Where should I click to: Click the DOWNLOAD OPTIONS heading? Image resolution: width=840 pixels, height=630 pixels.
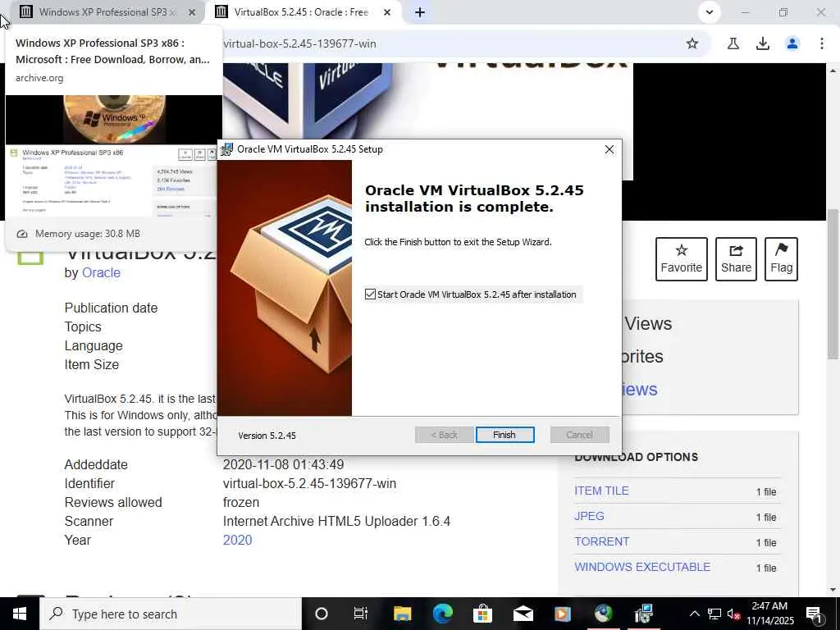[637, 457]
